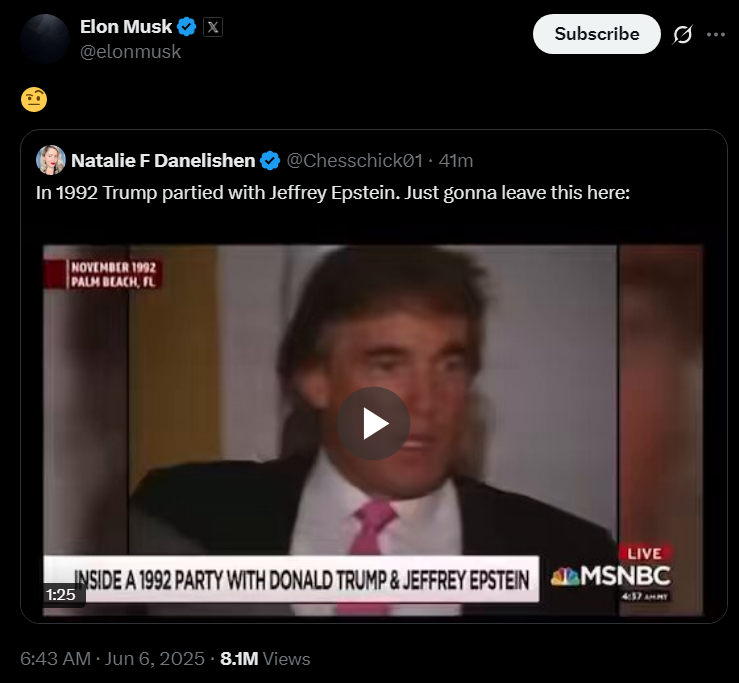This screenshot has width=739, height=683.
Task: Click the 6:43 AM · Jun 6, 2025 timestamp
Action: (x=112, y=659)
